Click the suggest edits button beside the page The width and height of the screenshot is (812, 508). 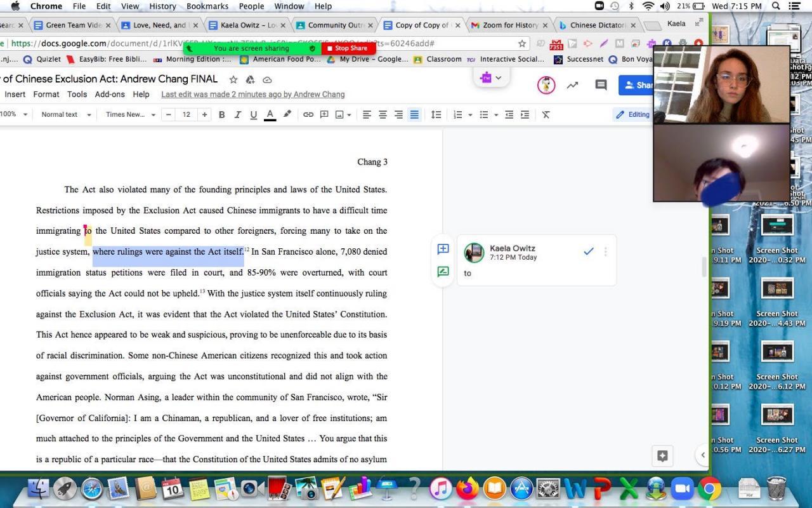[x=443, y=272]
